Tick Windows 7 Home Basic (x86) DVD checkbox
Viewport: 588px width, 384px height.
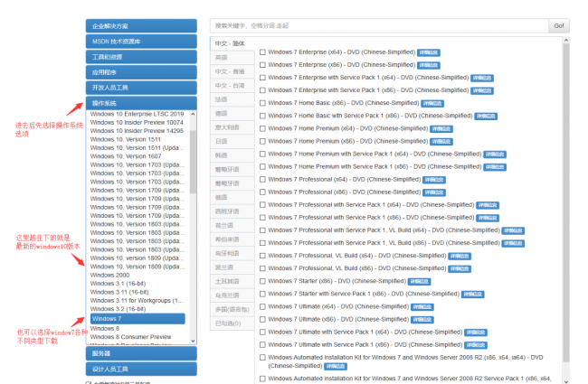pos(262,103)
